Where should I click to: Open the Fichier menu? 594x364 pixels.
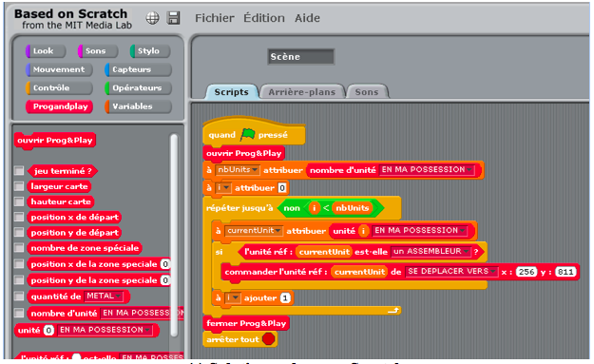[x=215, y=18]
